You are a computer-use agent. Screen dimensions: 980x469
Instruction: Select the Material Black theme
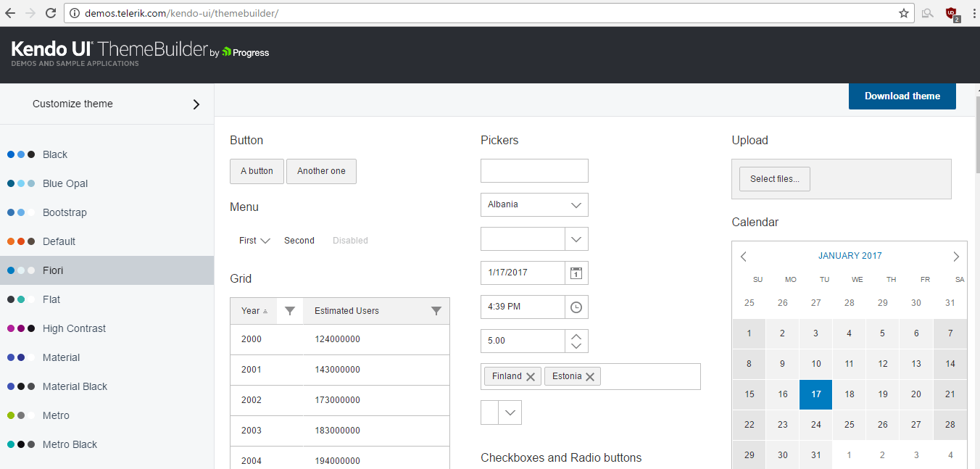pos(107,386)
